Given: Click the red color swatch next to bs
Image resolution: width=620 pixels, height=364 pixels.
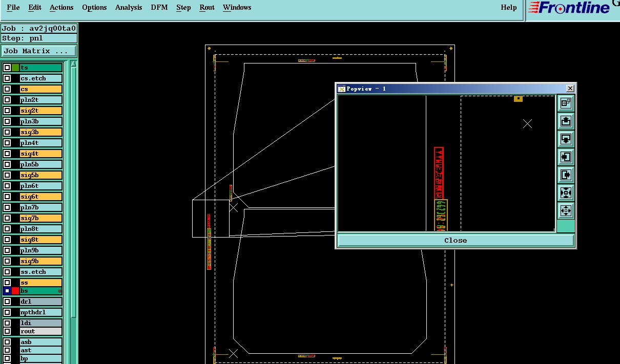Looking at the screenshot, I should point(15,291).
